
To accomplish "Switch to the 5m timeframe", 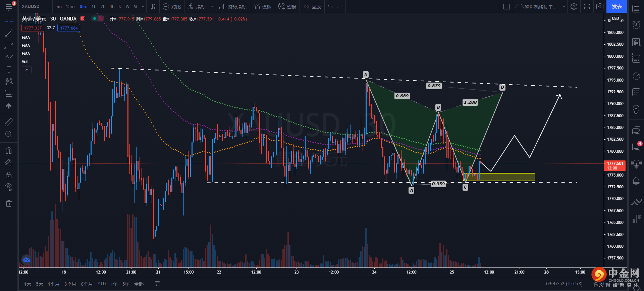I will (x=58, y=6).
